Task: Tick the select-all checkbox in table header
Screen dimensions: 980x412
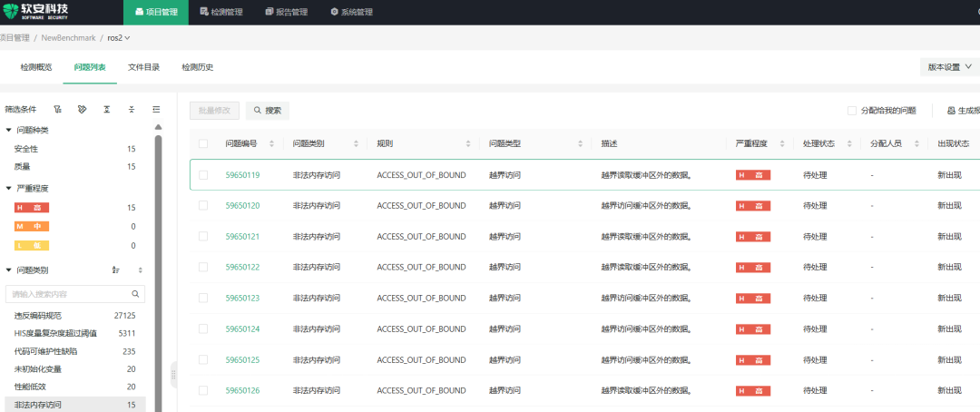Action: [203, 143]
